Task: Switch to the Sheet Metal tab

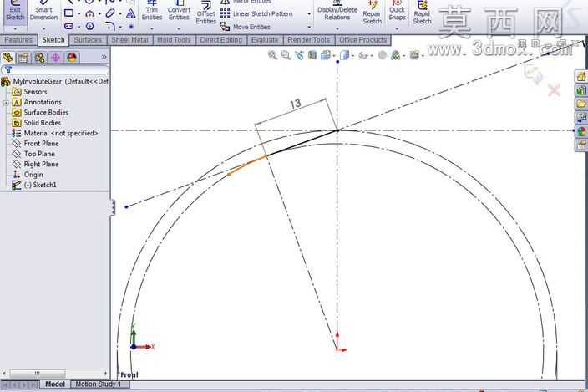Action: 129,40
